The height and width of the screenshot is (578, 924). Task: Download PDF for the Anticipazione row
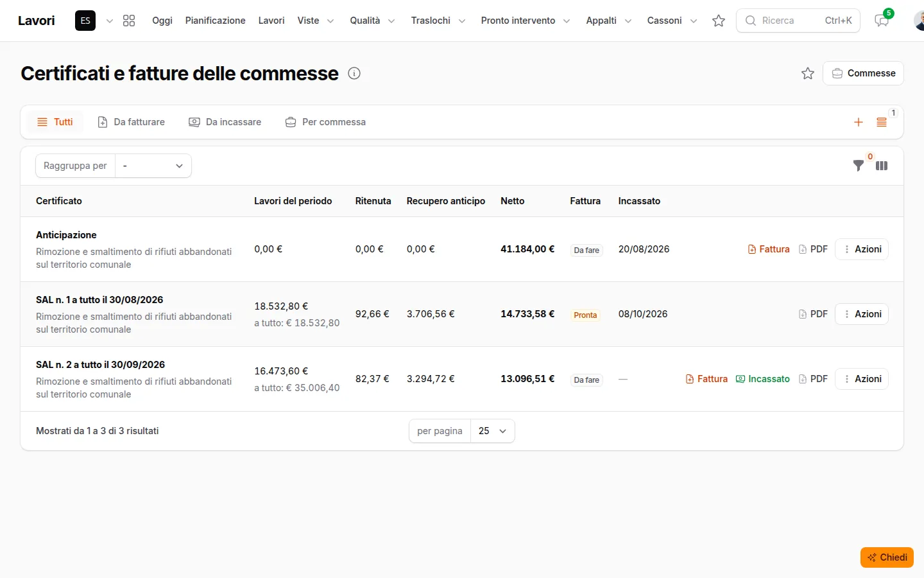[813, 249]
